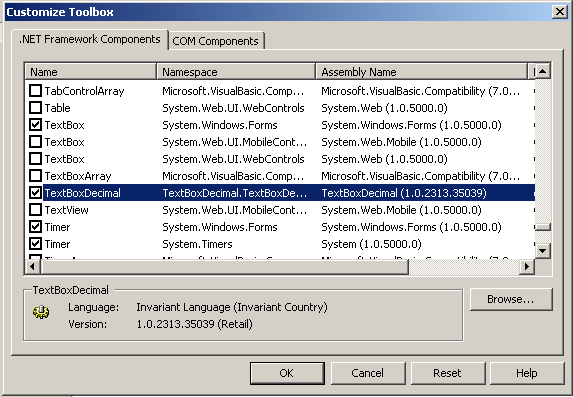Close the Customize Toolbox dialog

(x=560, y=12)
